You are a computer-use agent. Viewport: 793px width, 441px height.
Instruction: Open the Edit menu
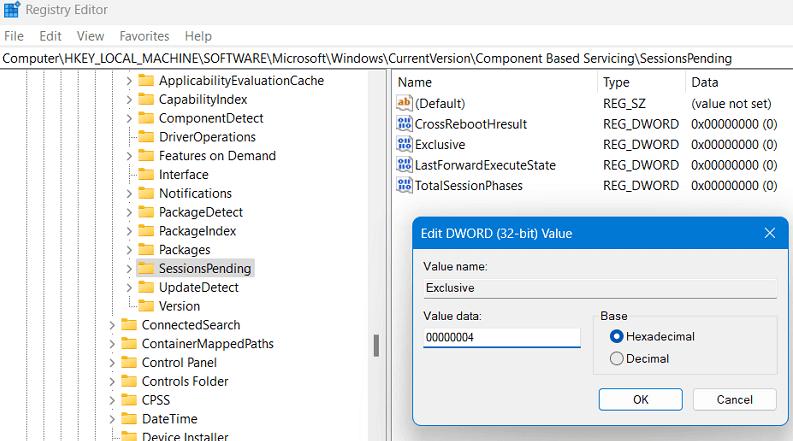[50, 36]
